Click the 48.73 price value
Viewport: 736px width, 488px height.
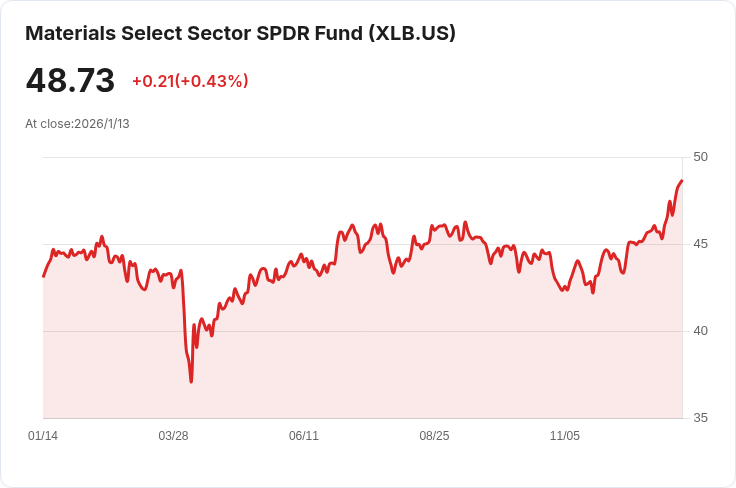(70, 80)
